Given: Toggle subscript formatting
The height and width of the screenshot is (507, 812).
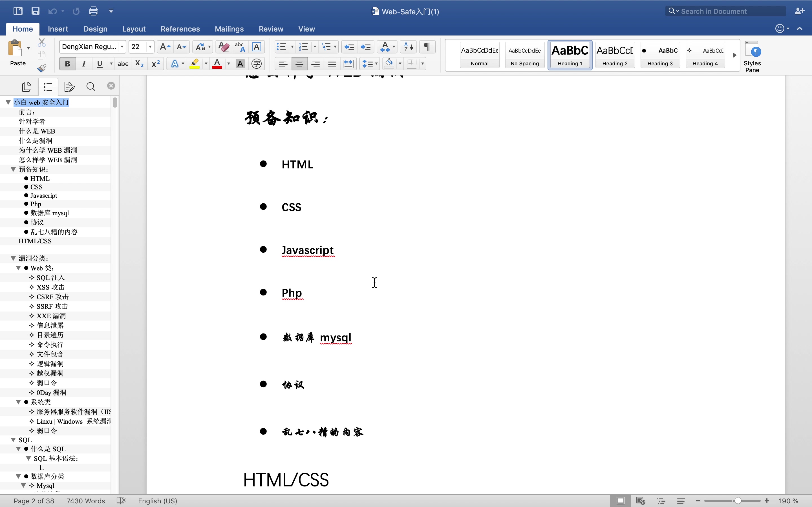Looking at the screenshot, I should tap(139, 63).
